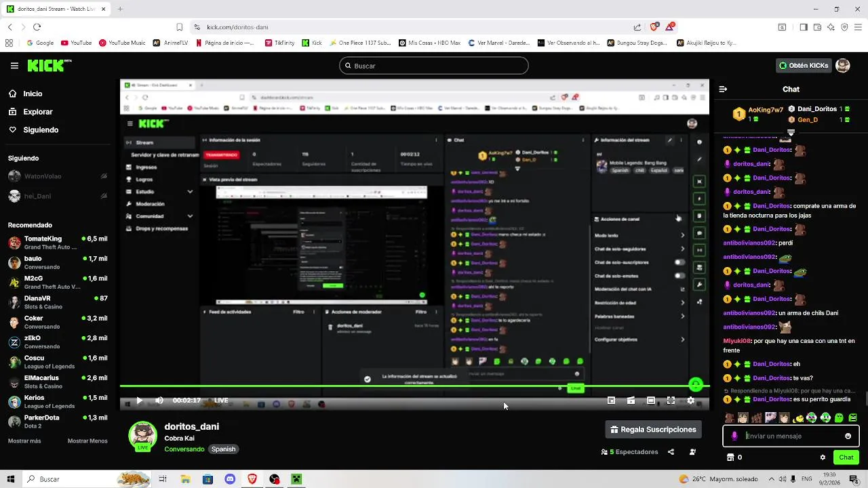Click the chat identity microphone badge

(734, 436)
